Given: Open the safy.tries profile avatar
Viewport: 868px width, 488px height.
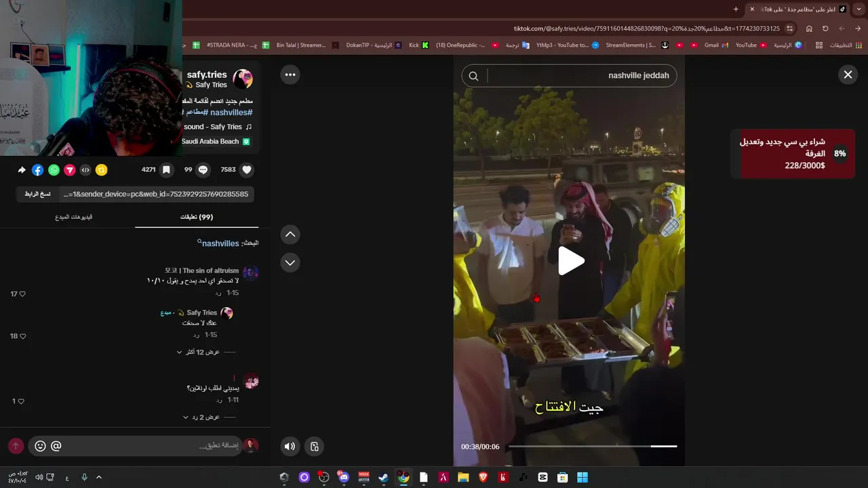Looking at the screenshot, I should click(243, 79).
